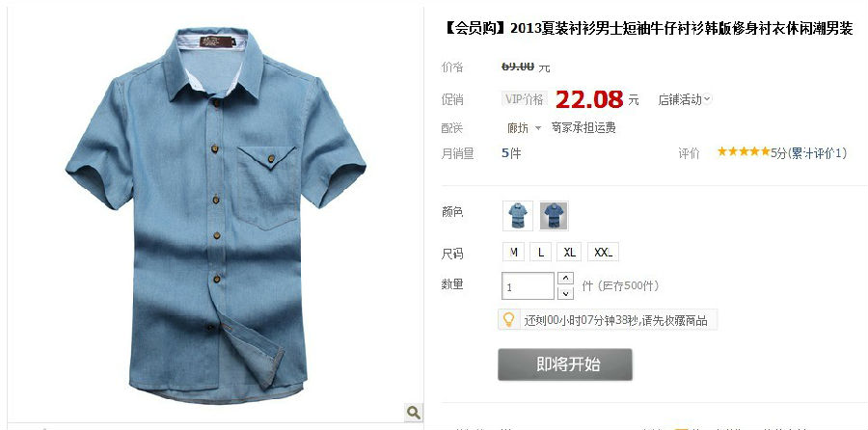Click the VIP价格 label tag
Viewport: 868px width, 430px height.
(x=525, y=99)
